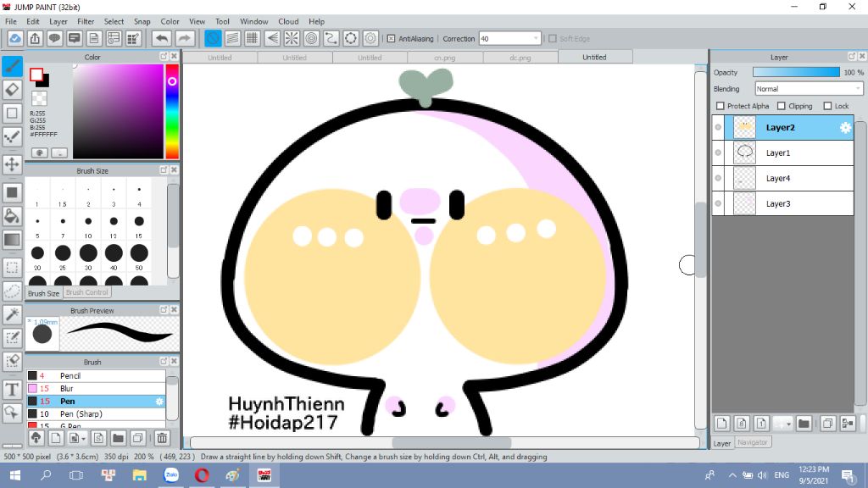Image resolution: width=868 pixels, height=488 pixels.
Task: Select Layer1 in the layer list
Action: pyautogui.click(x=782, y=152)
